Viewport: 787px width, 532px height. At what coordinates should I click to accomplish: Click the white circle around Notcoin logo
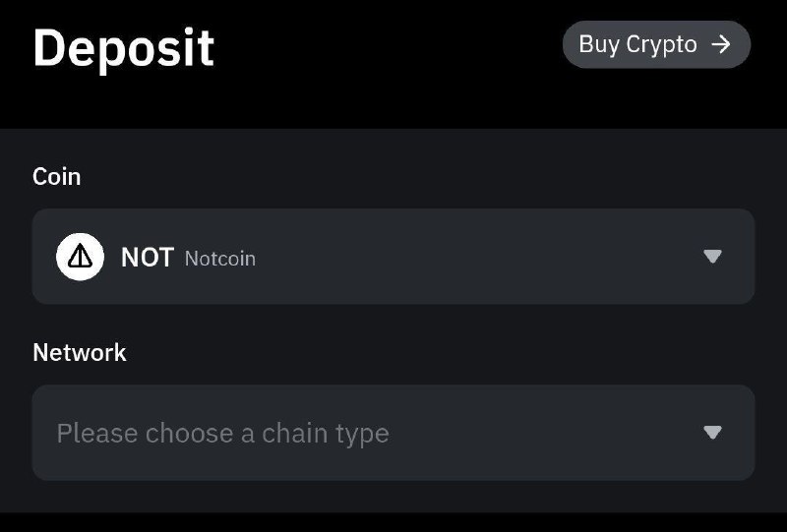pos(80,257)
